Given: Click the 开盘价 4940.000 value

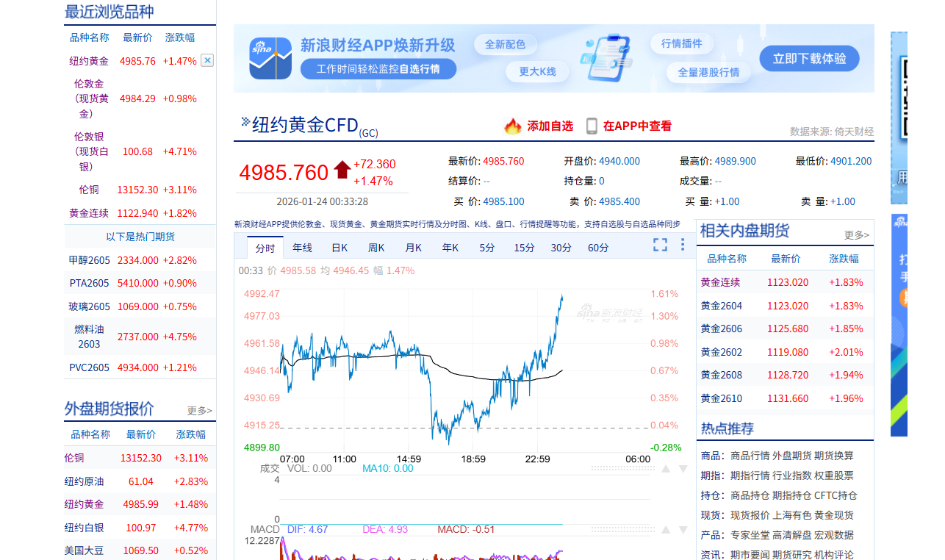Looking at the screenshot, I should click(619, 161).
